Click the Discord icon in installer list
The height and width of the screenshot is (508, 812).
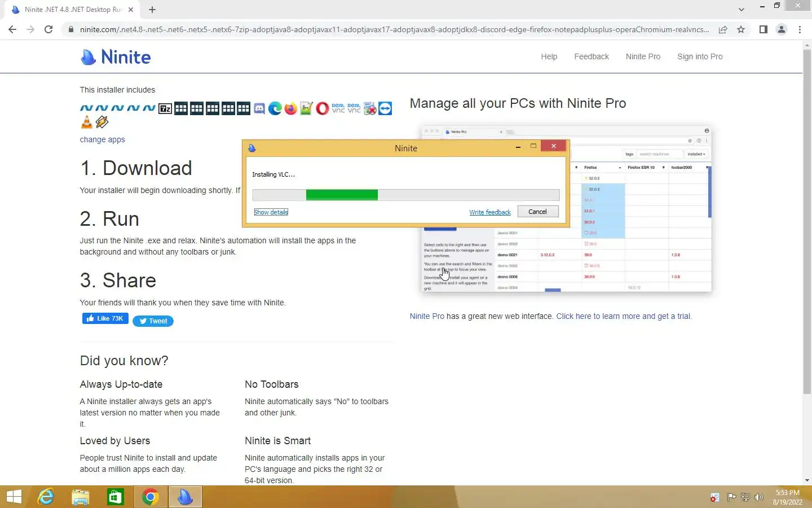[259, 108]
